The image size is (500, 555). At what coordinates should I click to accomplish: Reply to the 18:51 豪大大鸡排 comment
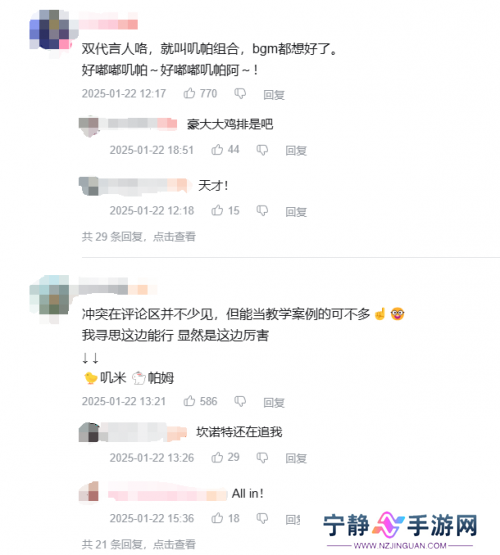(296, 150)
